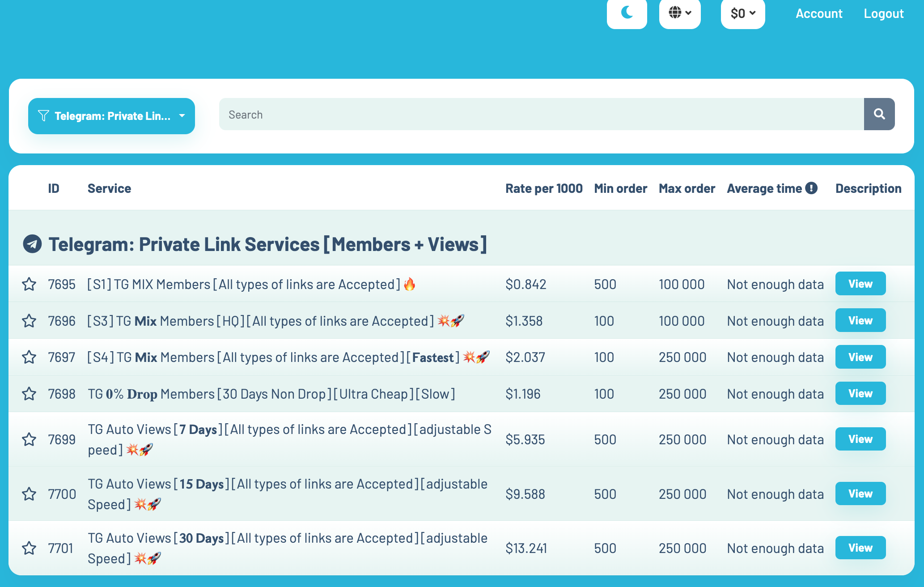
Task: View description for service 7697
Action: (x=860, y=357)
